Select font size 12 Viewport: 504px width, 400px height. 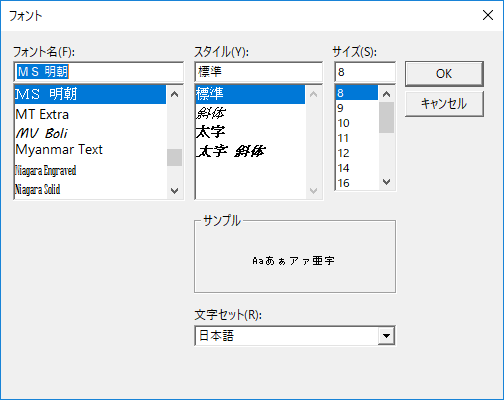point(357,153)
